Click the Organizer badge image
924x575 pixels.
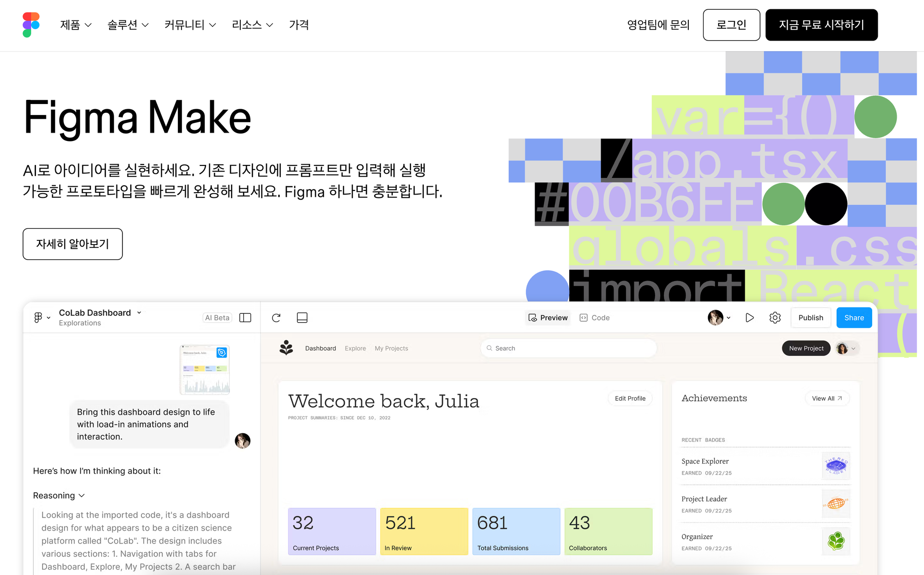(836, 541)
